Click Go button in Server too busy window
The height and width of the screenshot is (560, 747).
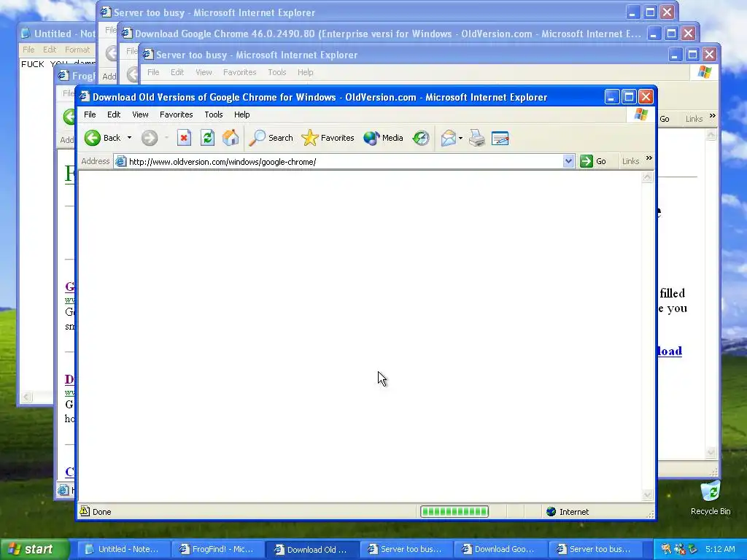tap(665, 119)
